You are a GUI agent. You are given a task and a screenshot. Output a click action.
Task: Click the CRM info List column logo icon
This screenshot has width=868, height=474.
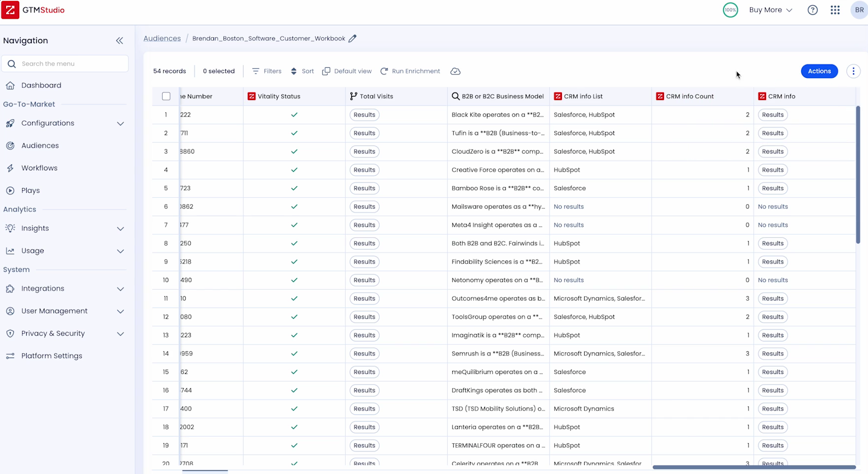pos(558,96)
